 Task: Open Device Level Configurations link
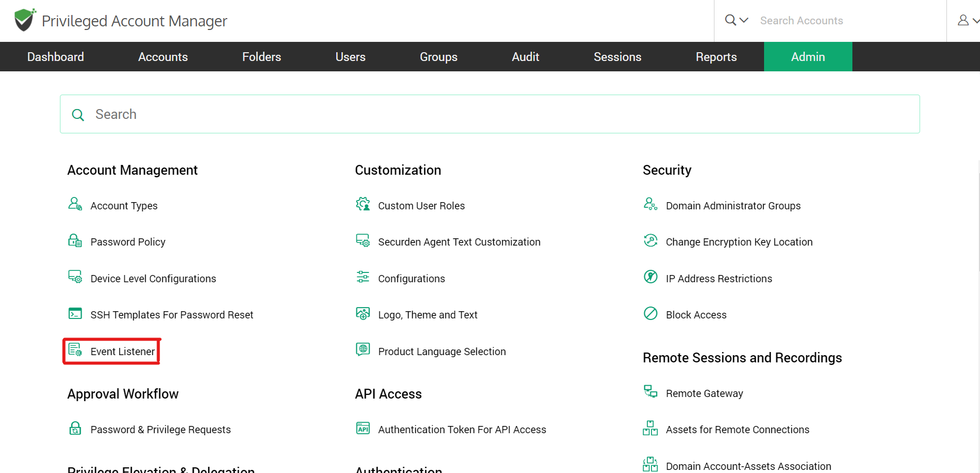pos(153,279)
